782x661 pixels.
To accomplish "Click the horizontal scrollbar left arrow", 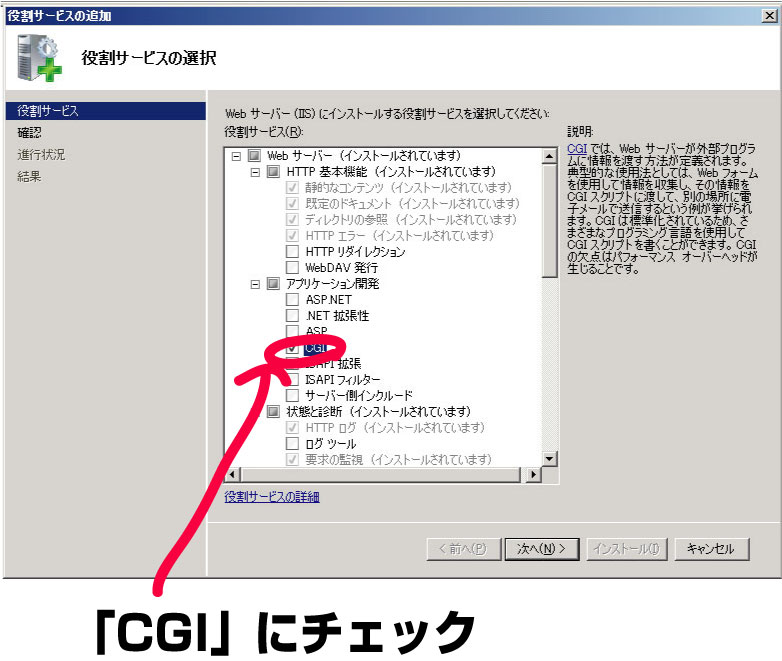I will (233, 474).
